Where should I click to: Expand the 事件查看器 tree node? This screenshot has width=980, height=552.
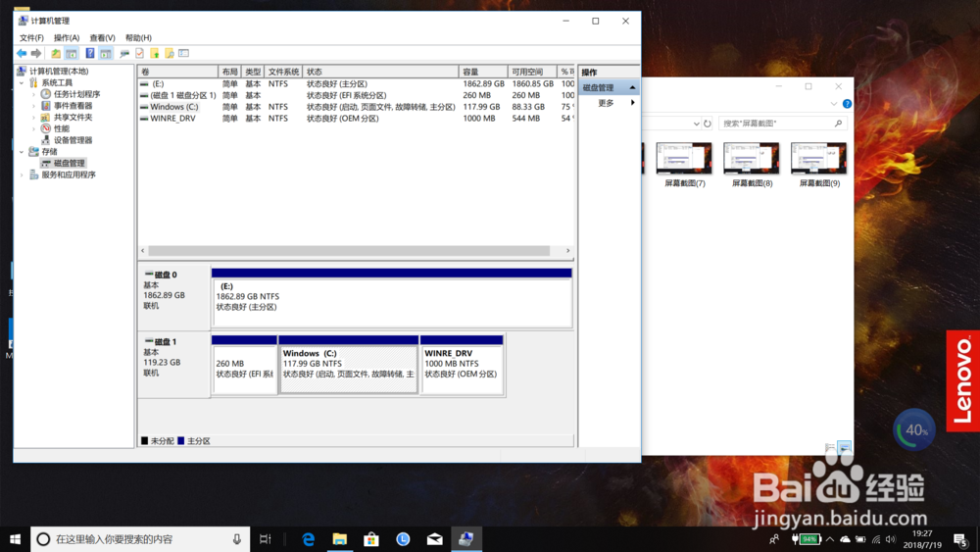33,106
